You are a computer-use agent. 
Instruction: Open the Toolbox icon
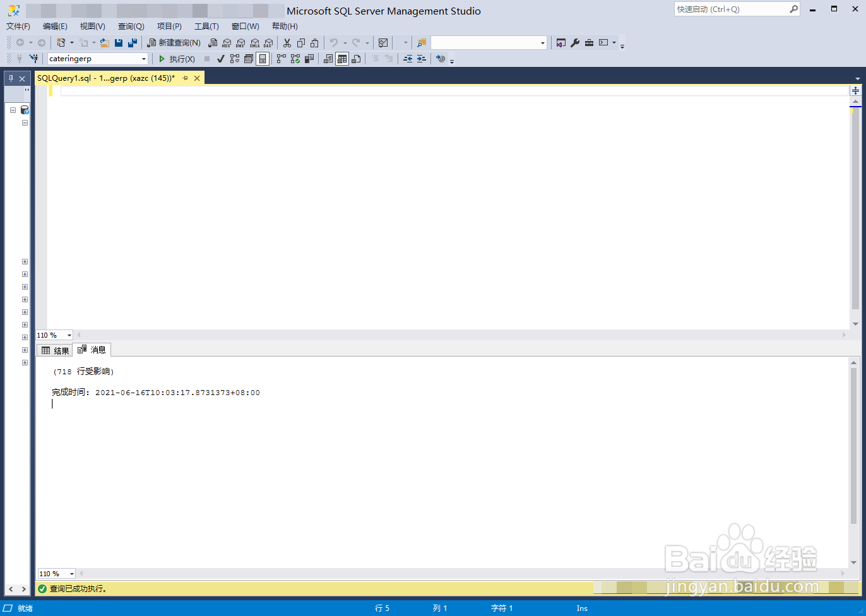click(x=589, y=43)
